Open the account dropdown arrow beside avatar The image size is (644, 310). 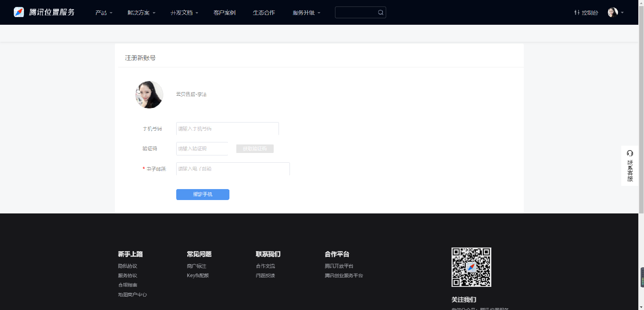tap(622, 13)
